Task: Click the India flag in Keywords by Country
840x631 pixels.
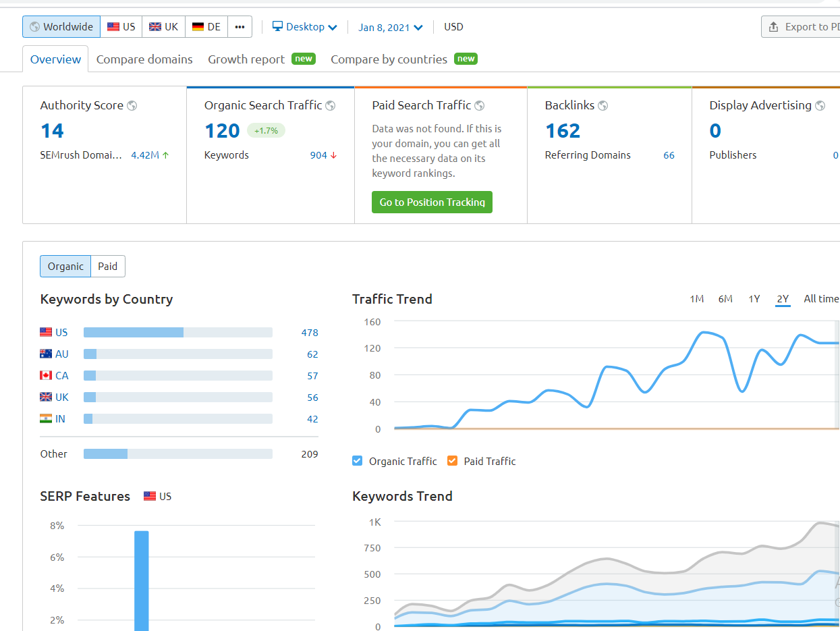Action: 46,418
